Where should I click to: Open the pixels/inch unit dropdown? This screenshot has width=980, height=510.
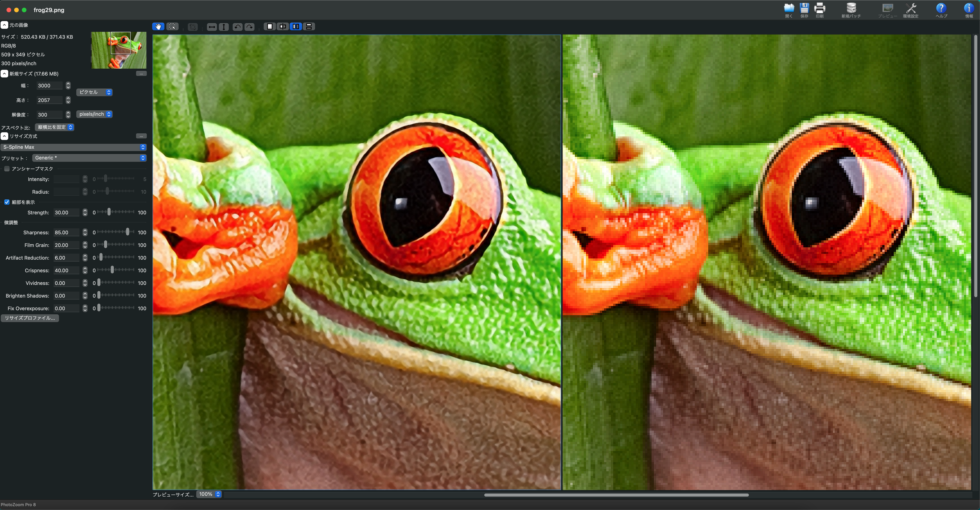(94, 114)
